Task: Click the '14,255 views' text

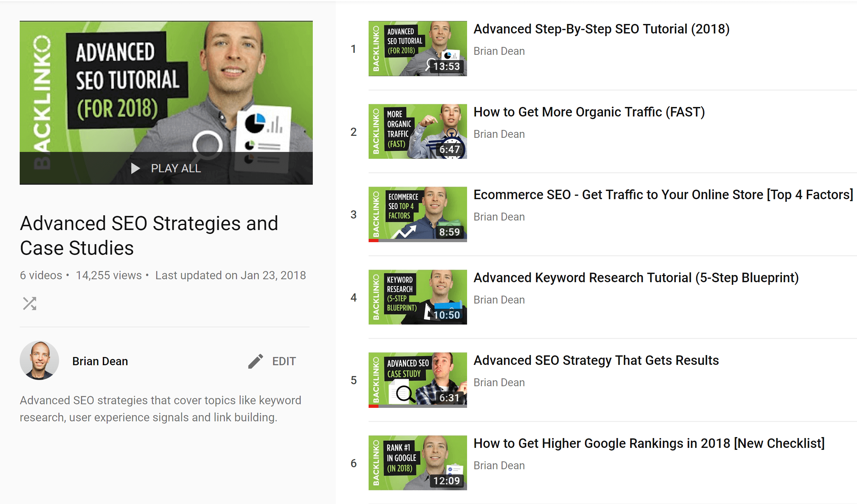Action: pyautogui.click(x=109, y=275)
